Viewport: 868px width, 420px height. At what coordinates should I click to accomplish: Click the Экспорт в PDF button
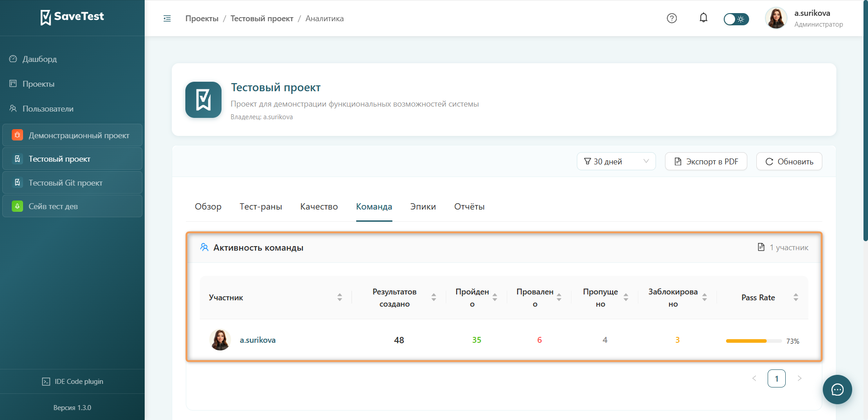706,161
